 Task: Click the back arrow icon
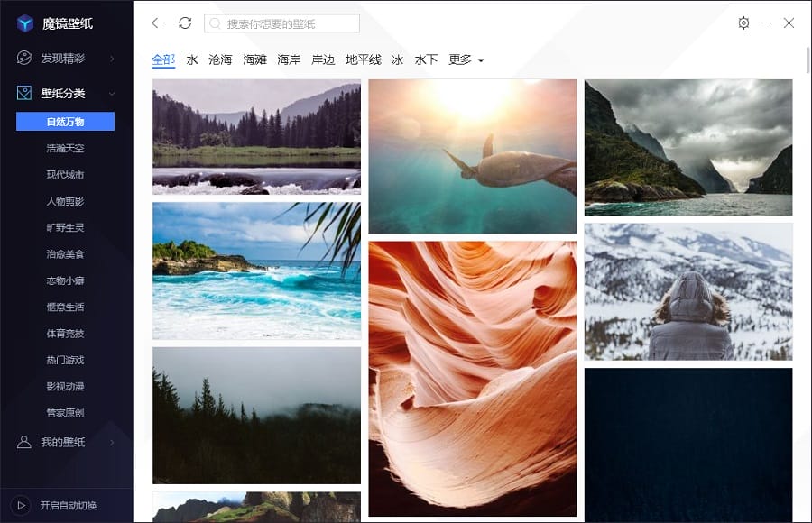[x=159, y=23]
